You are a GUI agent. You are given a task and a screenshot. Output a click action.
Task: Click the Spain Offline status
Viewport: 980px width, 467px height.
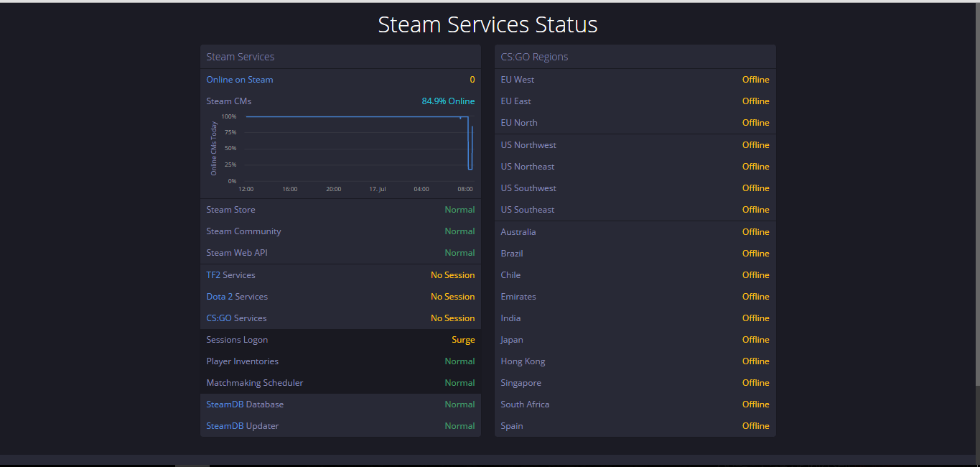tap(756, 426)
